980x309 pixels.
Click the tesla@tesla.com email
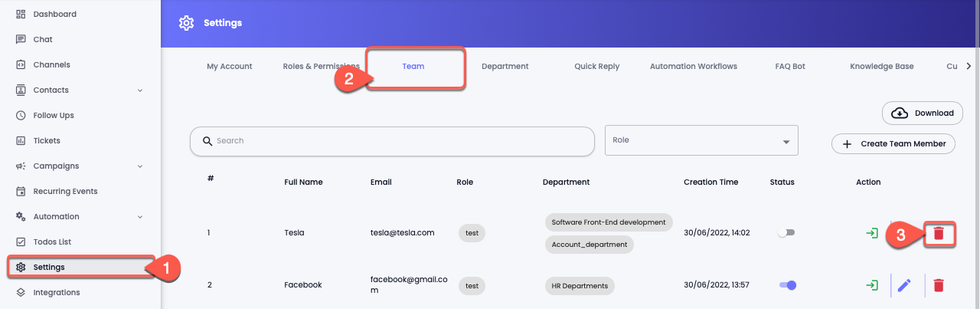(403, 233)
